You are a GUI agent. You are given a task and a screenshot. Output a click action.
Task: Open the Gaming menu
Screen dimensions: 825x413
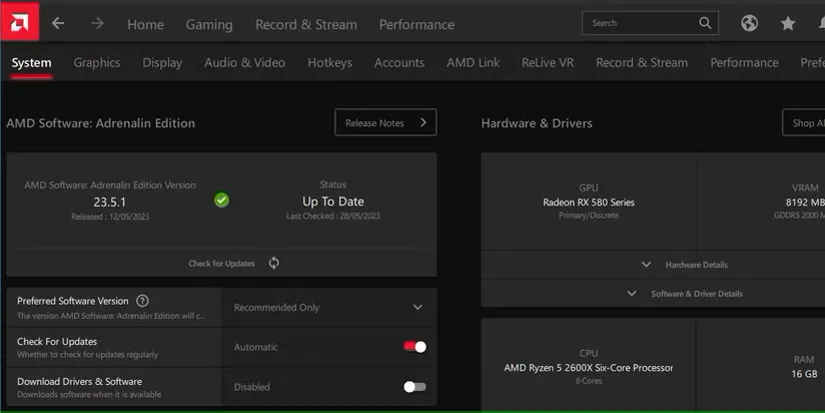(x=209, y=24)
